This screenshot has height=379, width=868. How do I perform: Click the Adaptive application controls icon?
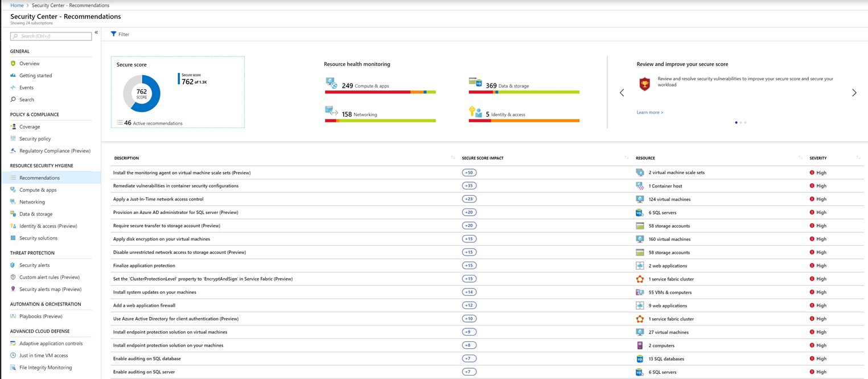pyautogui.click(x=13, y=343)
